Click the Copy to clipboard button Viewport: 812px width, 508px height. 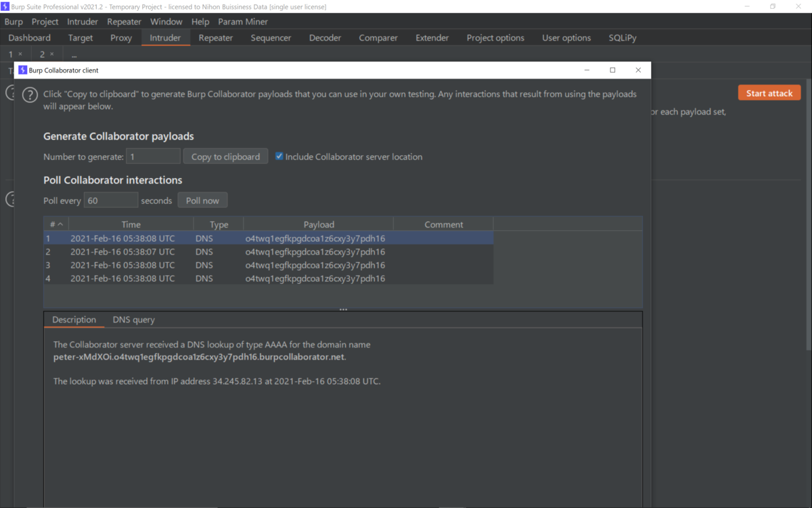coord(225,156)
